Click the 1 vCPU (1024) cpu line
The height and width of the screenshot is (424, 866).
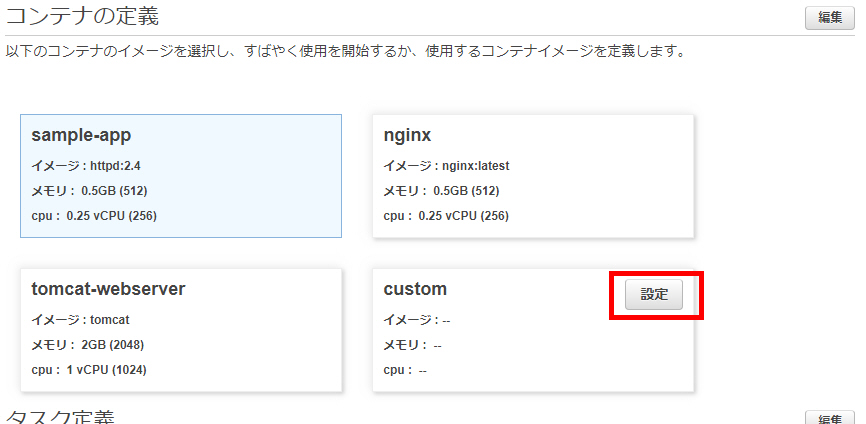coord(89,370)
